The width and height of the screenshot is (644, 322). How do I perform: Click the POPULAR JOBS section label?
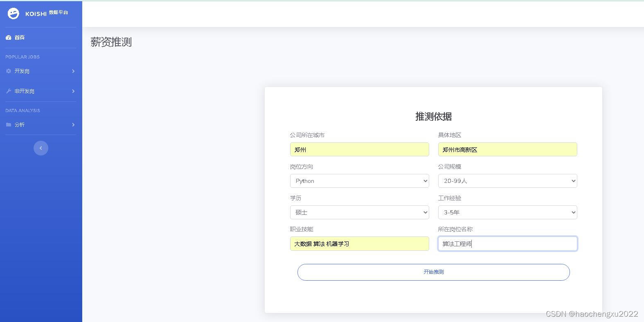[x=23, y=57]
